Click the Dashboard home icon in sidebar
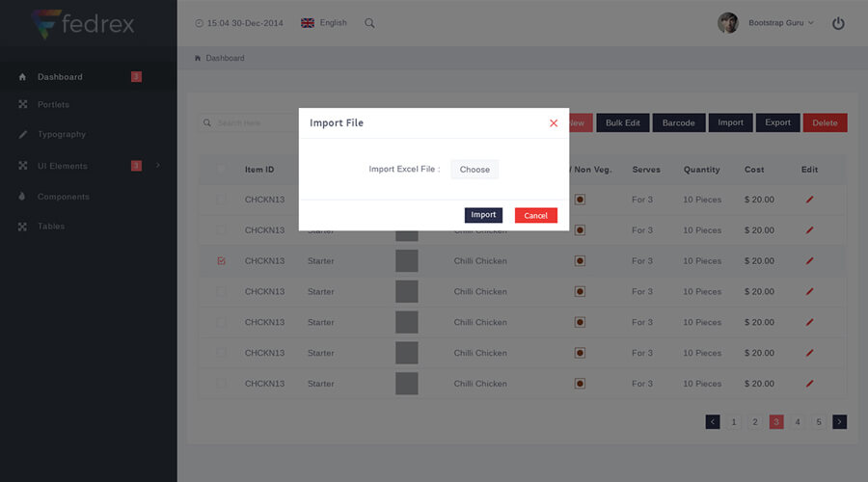This screenshot has width=868, height=482. click(x=22, y=77)
